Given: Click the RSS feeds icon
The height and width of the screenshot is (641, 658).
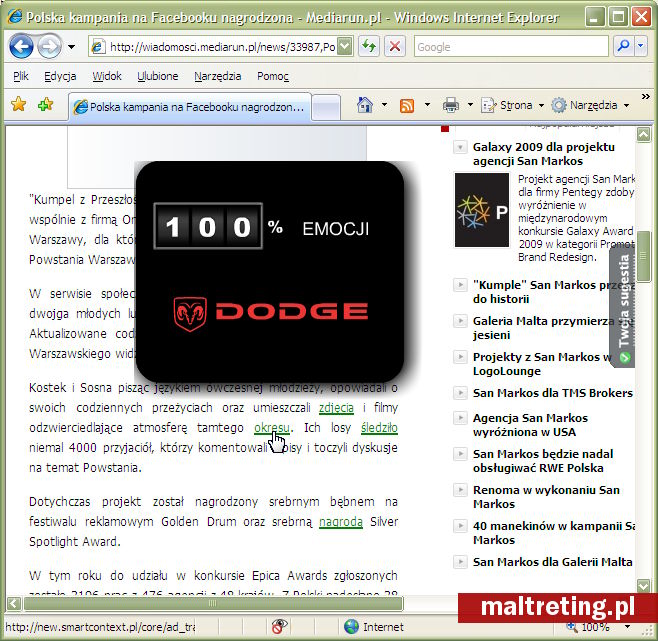Looking at the screenshot, I should [x=407, y=105].
